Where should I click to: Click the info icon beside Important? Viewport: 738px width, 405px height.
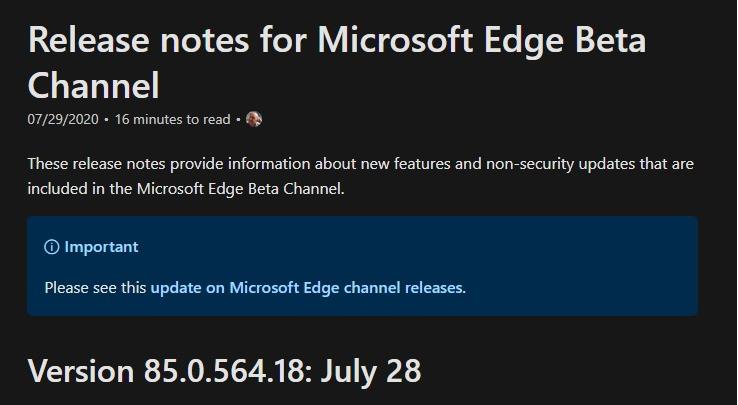pos(52,247)
